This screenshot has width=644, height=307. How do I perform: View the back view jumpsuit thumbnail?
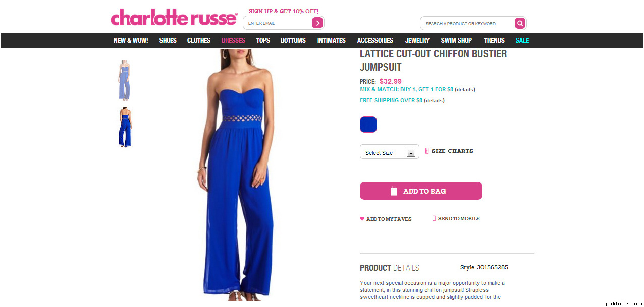[125, 127]
